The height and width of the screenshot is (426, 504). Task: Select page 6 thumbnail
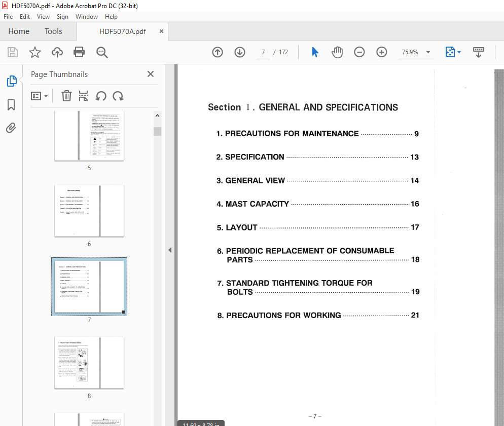point(89,211)
